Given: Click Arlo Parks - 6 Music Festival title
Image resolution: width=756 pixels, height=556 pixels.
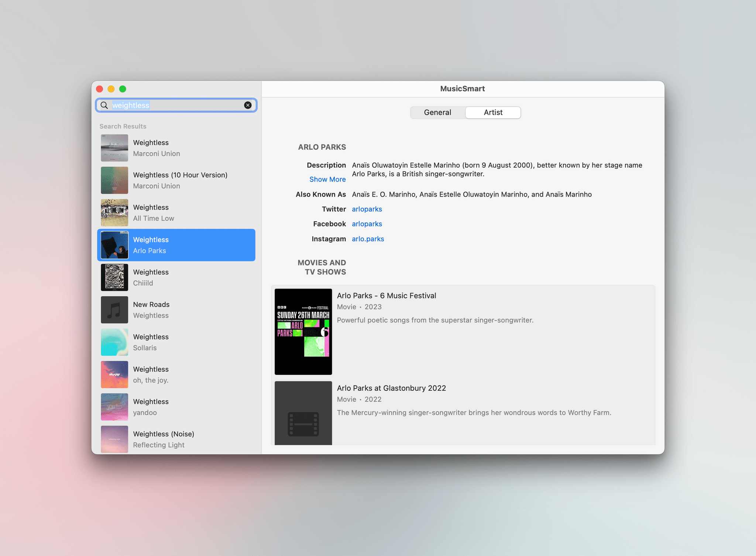Looking at the screenshot, I should [386, 296].
